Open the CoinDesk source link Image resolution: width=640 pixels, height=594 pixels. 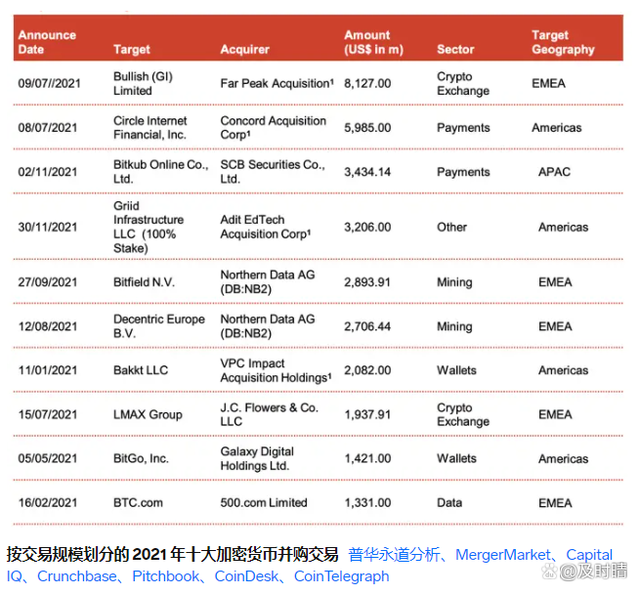click(247, 576)
